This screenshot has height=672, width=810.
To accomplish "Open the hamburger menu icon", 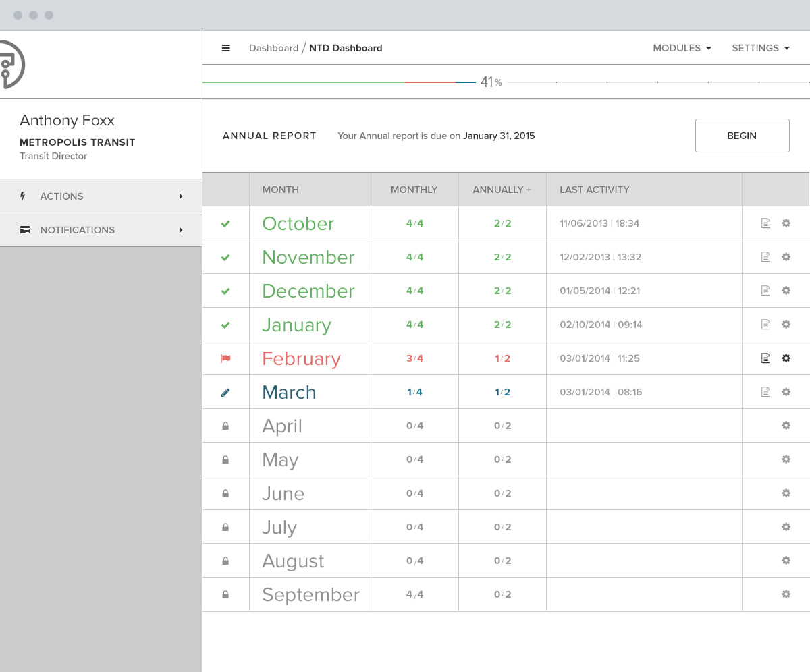I will [226, 48].
